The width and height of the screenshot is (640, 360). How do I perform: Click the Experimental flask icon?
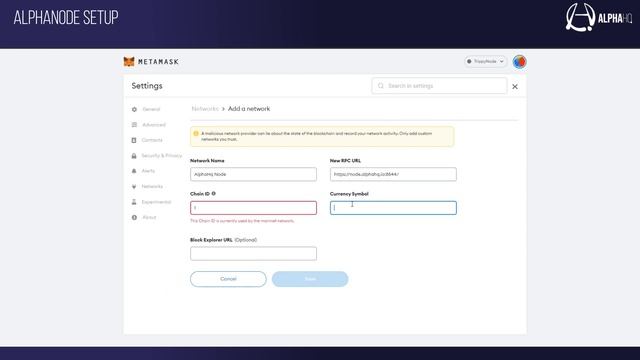coord(134,202)
